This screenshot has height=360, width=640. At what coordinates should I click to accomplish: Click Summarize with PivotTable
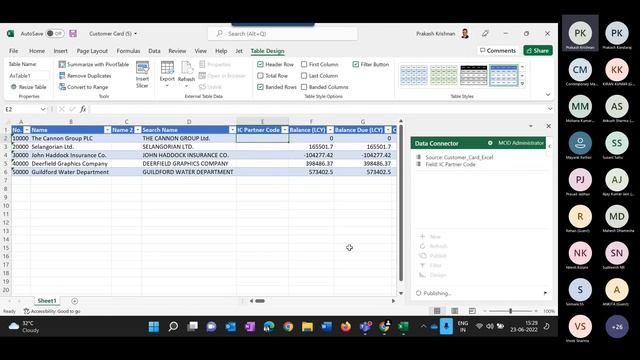(94, 64)
